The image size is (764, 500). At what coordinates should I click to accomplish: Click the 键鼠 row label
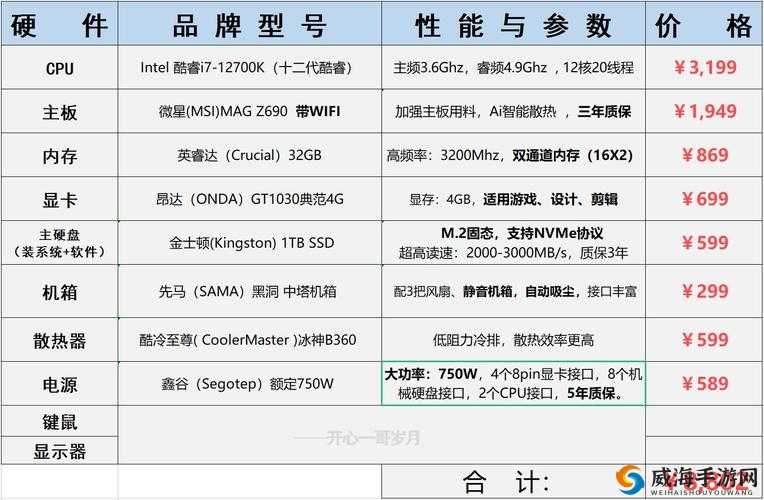click(x=59, y=421)
